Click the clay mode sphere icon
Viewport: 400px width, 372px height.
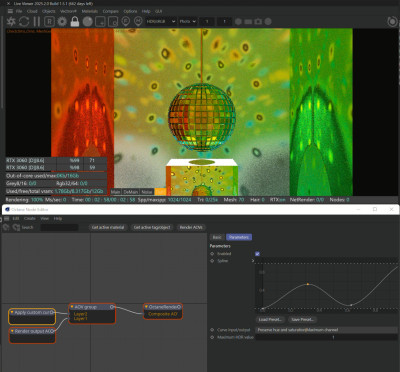coord(88,22)
